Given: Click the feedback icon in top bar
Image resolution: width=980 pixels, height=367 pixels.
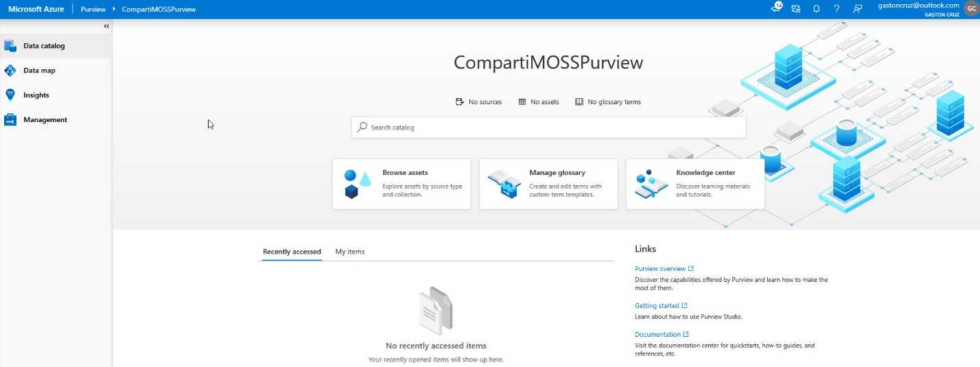Looking at the screenshot, I should tap(857, 9).
